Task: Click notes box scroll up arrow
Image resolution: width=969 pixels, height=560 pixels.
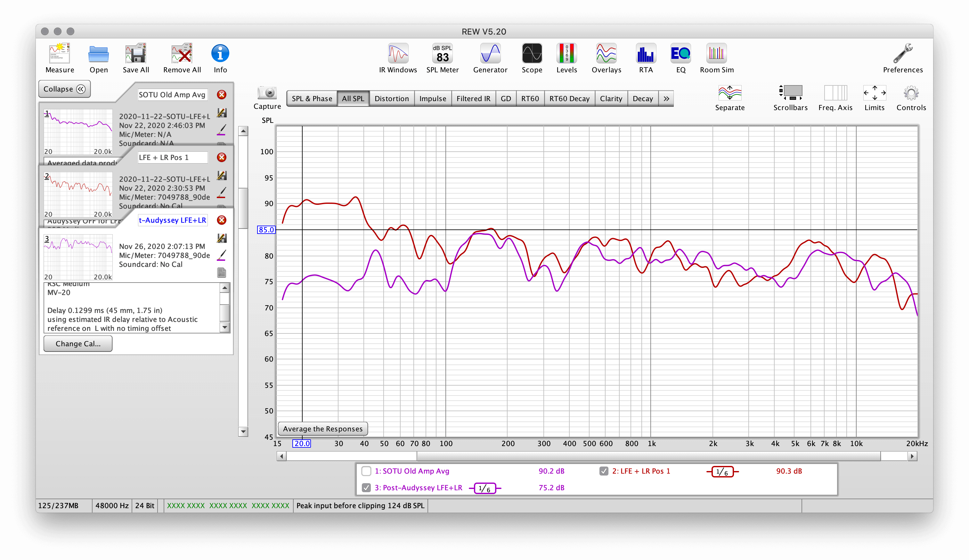Action: click(x=225, y=287)
